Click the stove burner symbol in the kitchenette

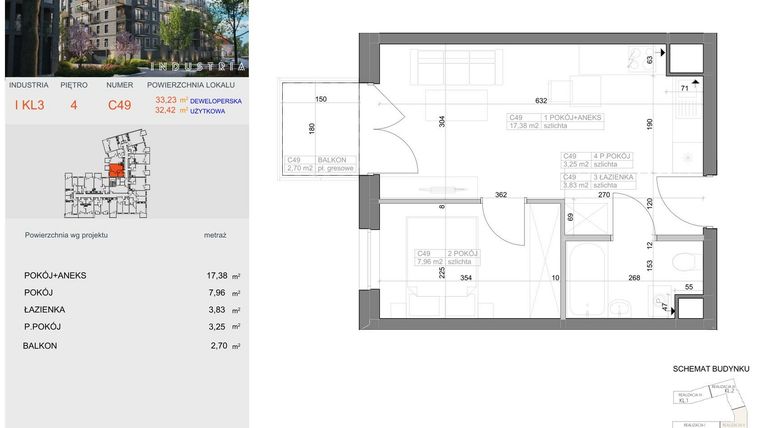(x=642, y=59)
